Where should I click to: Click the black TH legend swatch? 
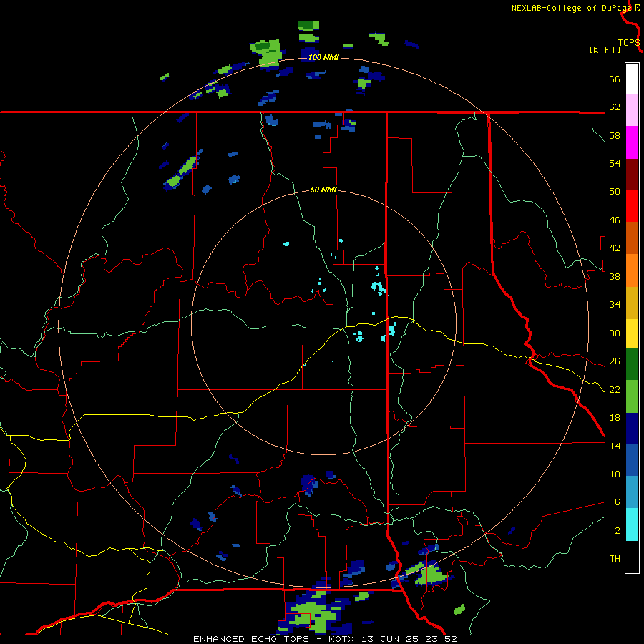point(632,557)
